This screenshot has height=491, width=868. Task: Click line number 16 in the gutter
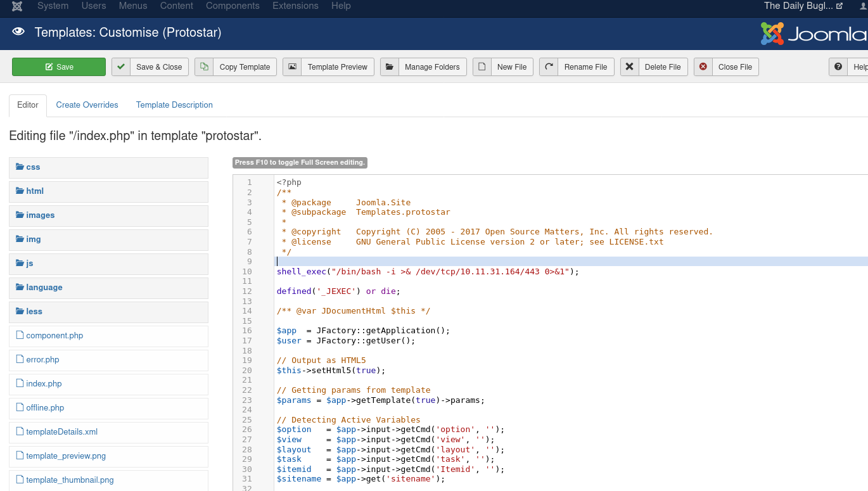click(247, 331)
